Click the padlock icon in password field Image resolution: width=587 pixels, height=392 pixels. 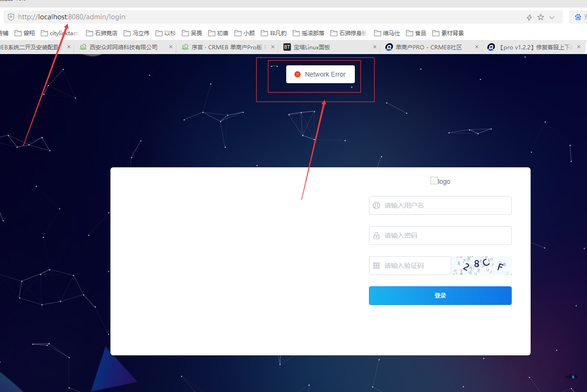[x=376, y=235]
